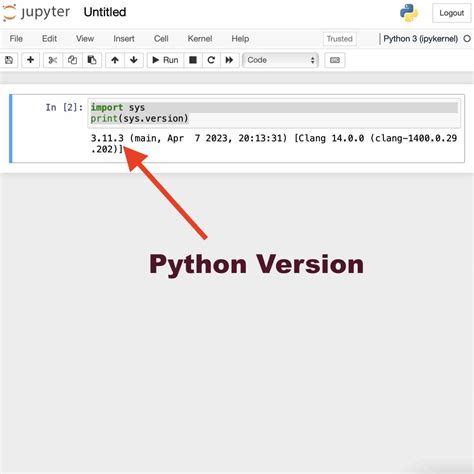Click the Jupyter logo

tap(36, 13)
